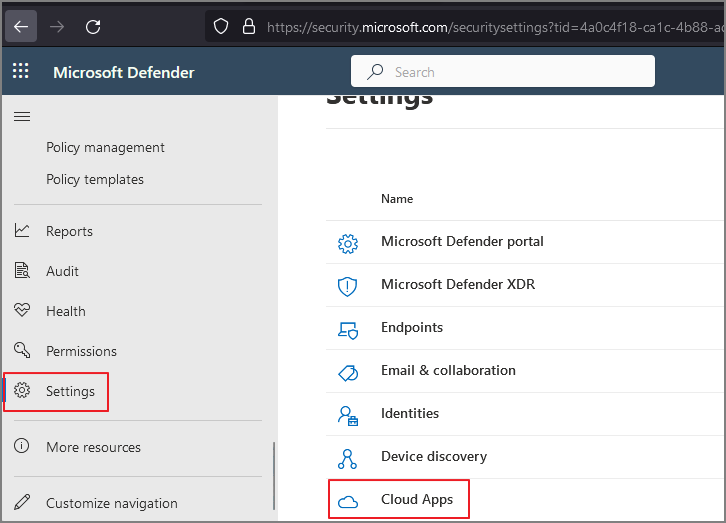Click the Endpoints laptop shield icon
Screen dimensions: 726x523
click(x=348, y=330)
